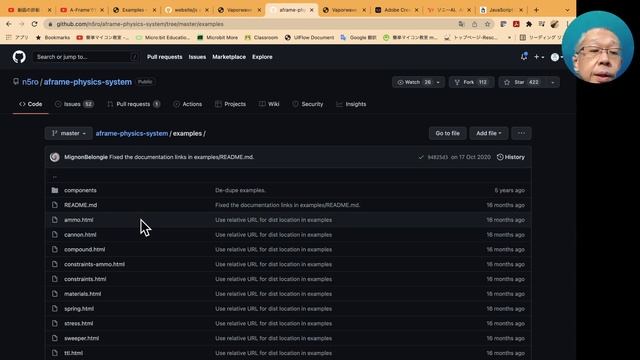The height and width of the screenshot is (360, 640).
Task: Click MignonBelongie's avatar in commit bar
Action: tap(55, 157)
